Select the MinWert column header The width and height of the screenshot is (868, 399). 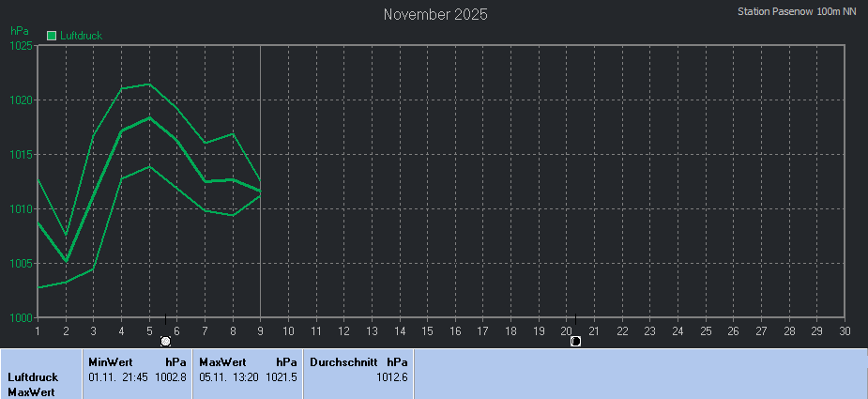click(x=109, y=361)
